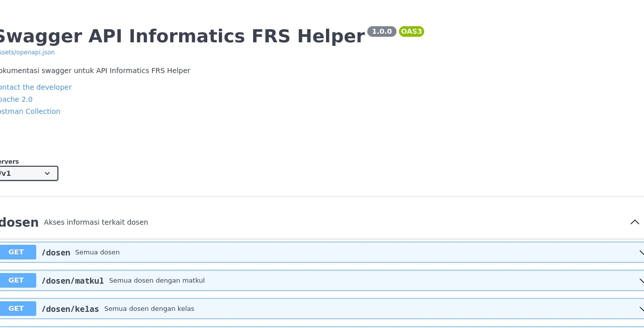Screen dimensions: 644x328
Task: Toggle open the /dosen/kelas operation panel
Action: [x=302, y=308]
